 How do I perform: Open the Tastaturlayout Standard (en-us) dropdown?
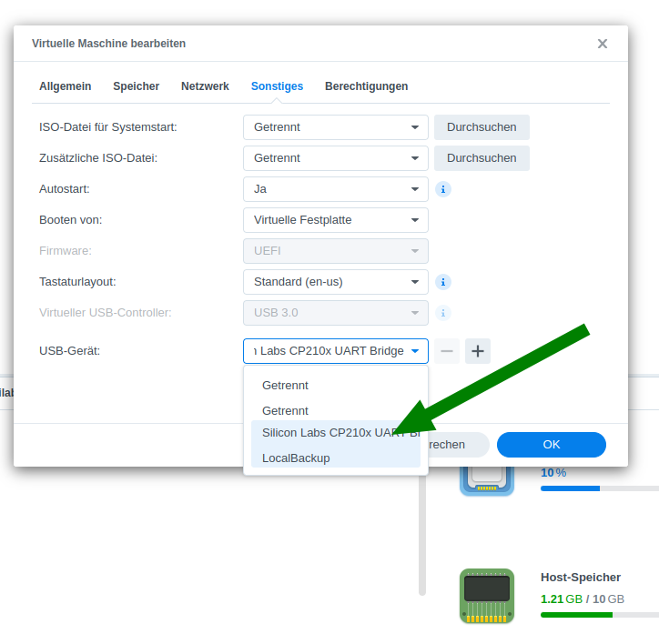(x=335, y=282)
